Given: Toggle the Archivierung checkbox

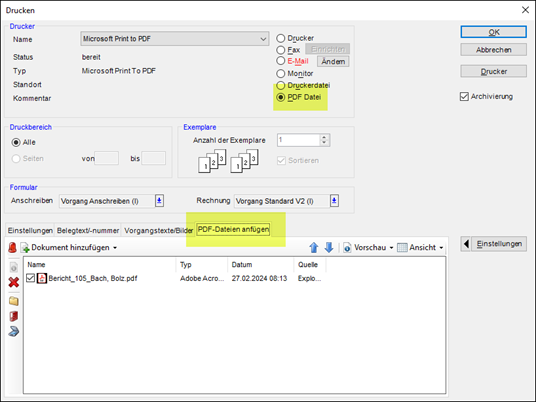Looking at the screenshot, I should point(464,97).
